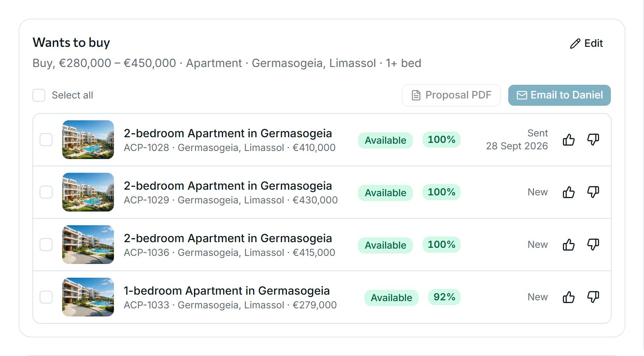Viewport: 644px width, 356px height.
Task: Like the ACP-1029 apartment
Action: point(568,192)
